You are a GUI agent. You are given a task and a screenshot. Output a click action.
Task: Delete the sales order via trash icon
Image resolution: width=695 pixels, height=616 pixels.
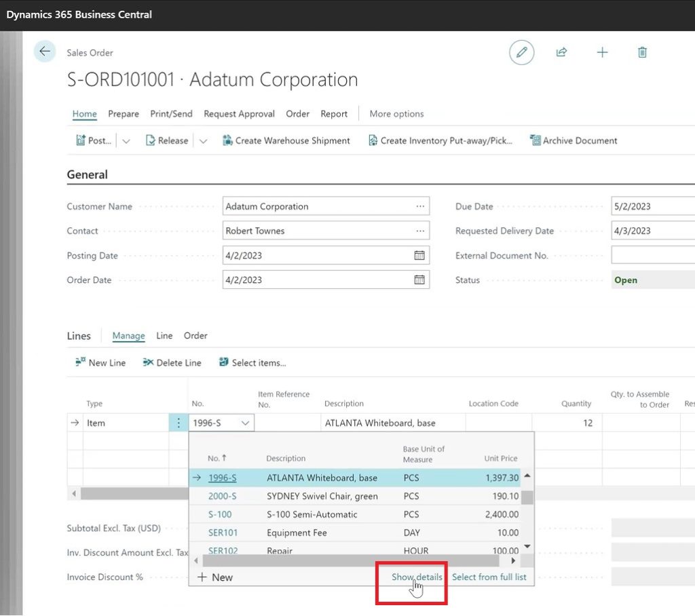coord(642,52)
